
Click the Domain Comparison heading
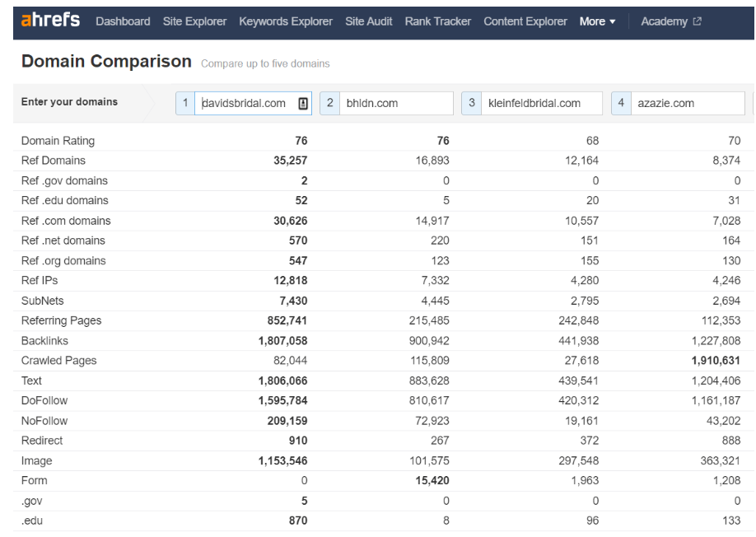pyautogui.click(x=106, y=61)
